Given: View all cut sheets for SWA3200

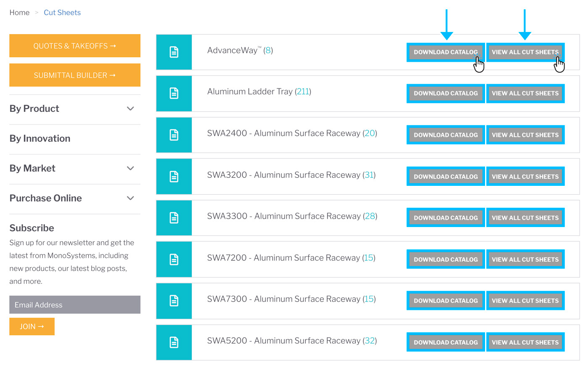Looking at the screenshot, I should [525, 177].
